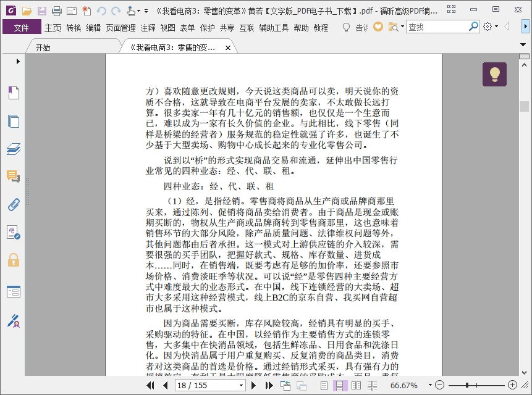Go to the previous page
Image resolution: width=532 pixels, height=395 pixels.
click(x=166, y=385)
